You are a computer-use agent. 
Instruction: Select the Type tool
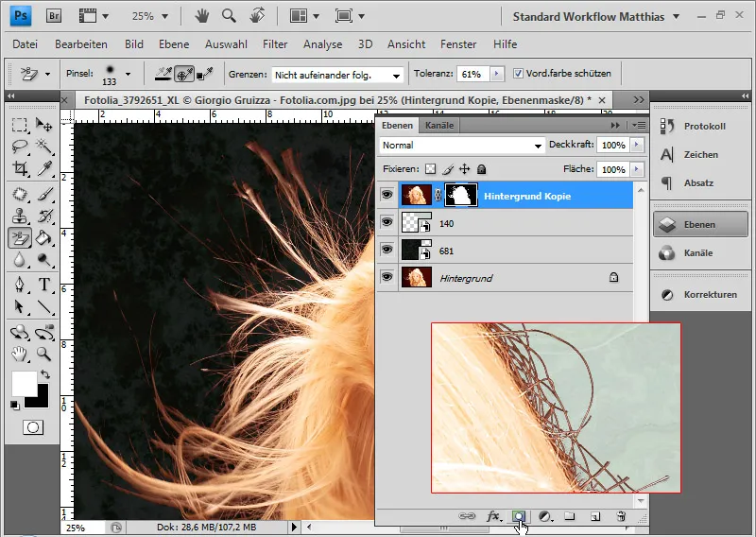click(x=43, y=285)
